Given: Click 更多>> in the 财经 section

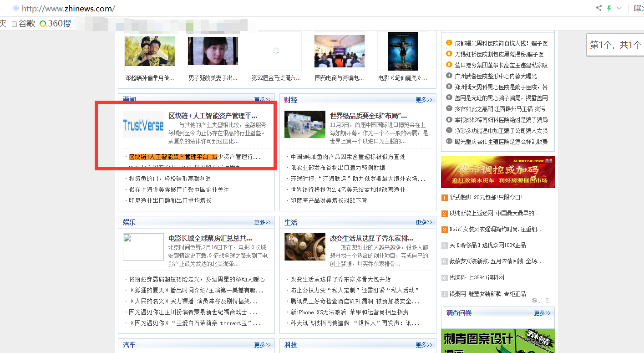Looking at the screenshot, I should (x=424, y=100).
